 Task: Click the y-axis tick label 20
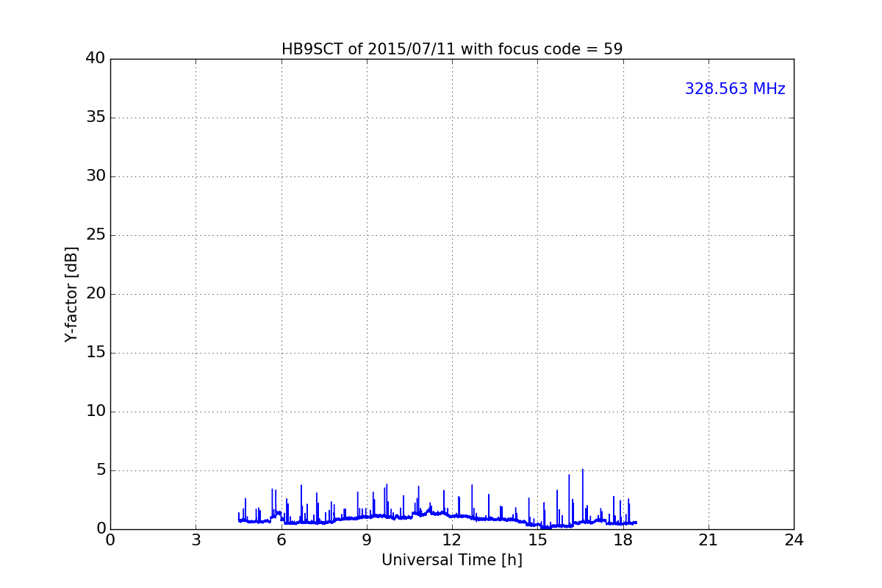point(96,294)
